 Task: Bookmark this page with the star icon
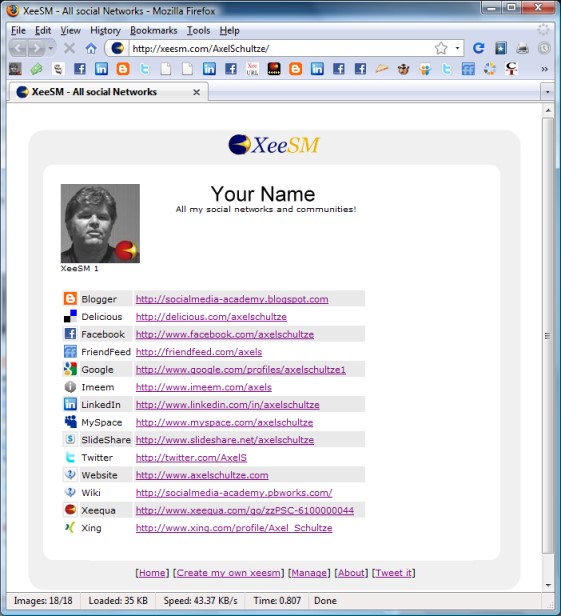click(x=441, y=48)
